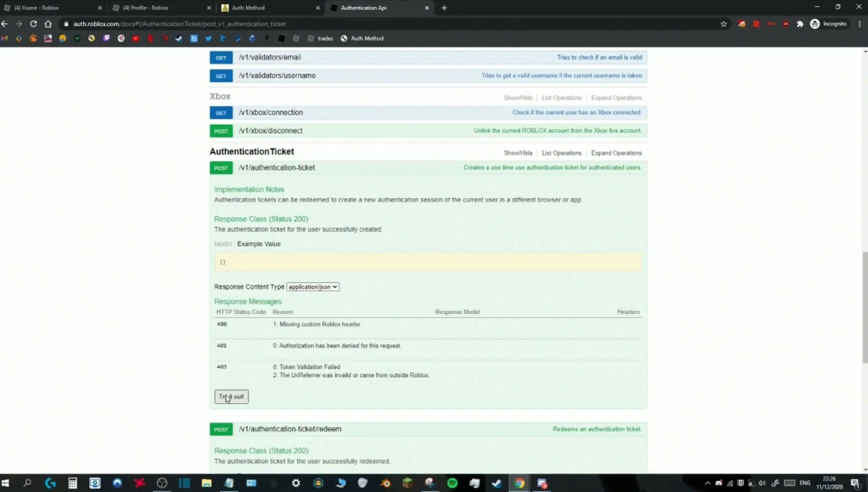The width and height of the screenshot is (868, 492).
Task: Switch to the Home - Roblox tab
Action: (x=52, y=8)
